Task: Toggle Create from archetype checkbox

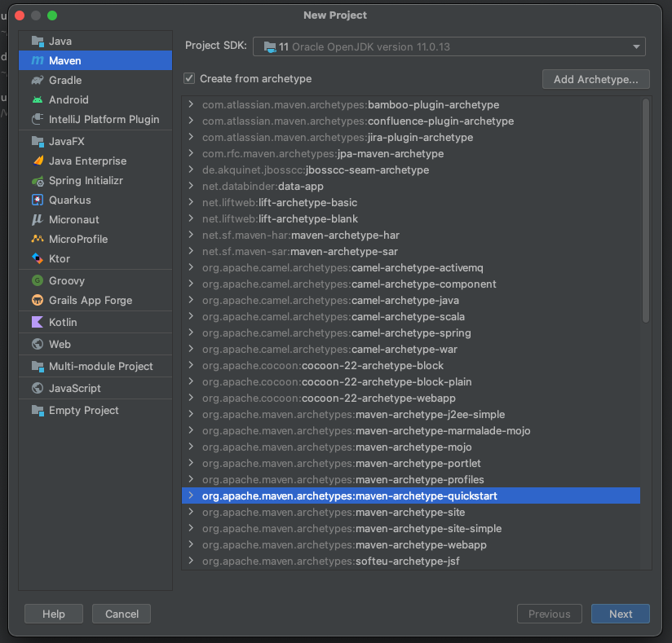Action: (189, 78)
